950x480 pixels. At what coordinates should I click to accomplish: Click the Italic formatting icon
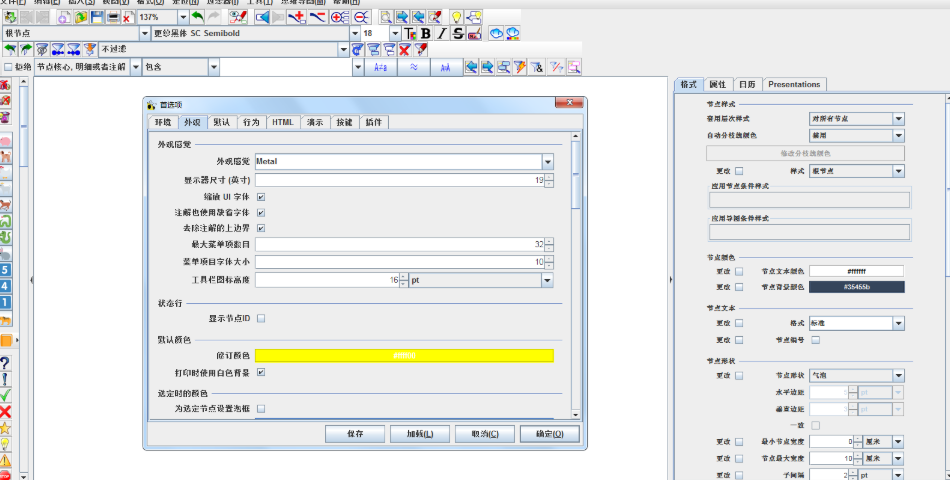[441, 33]
